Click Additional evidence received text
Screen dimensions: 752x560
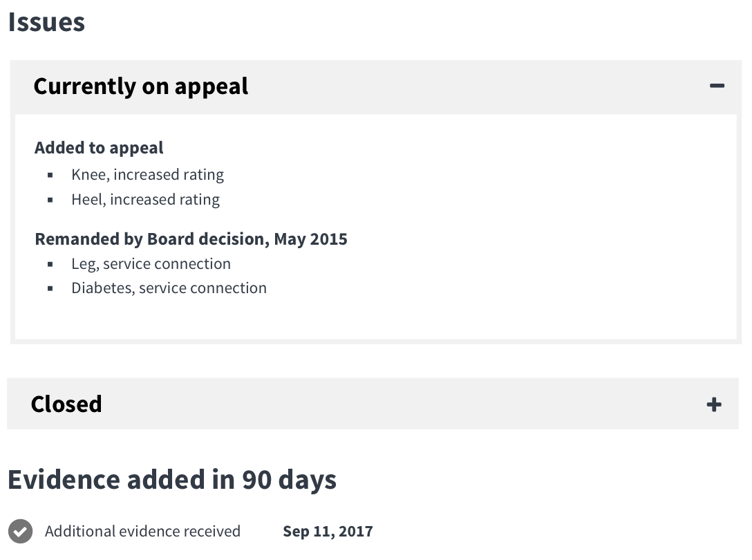[x=142, y=531]
